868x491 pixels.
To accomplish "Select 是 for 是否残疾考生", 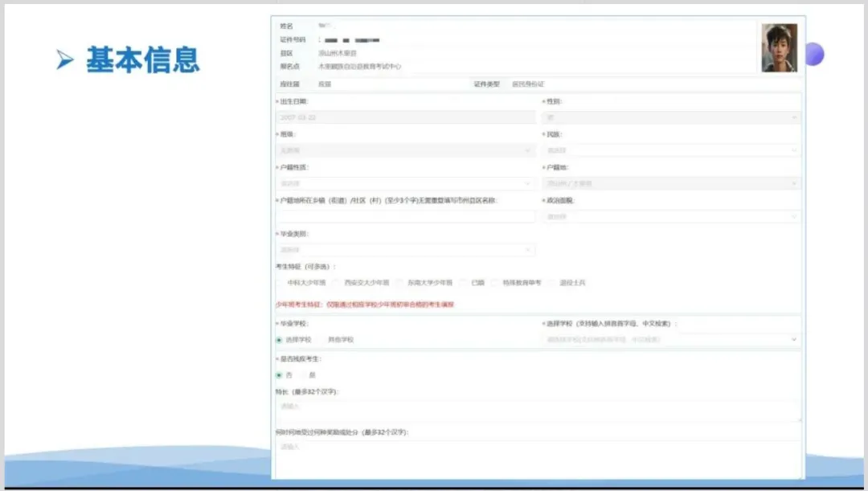I will coord(303,375).
